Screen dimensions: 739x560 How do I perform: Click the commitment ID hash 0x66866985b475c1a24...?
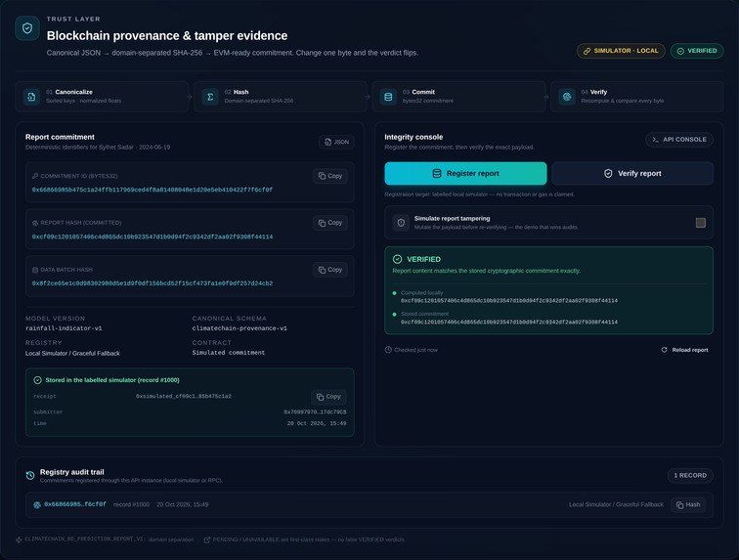point(152,190)
